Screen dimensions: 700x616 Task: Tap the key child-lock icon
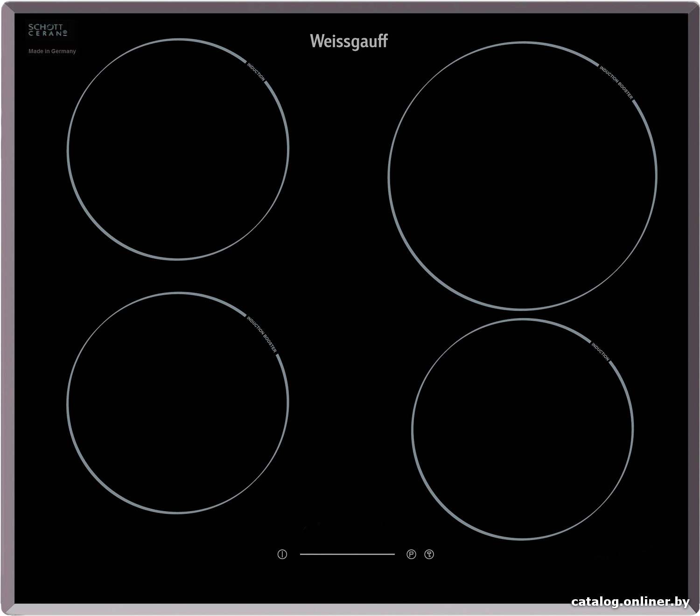coord(429,554)
